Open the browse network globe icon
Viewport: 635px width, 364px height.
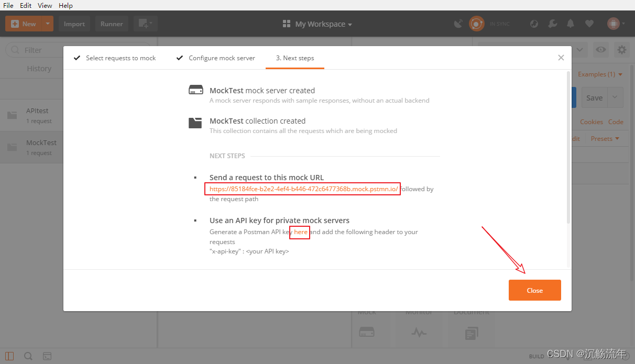(x=534, y=24)
